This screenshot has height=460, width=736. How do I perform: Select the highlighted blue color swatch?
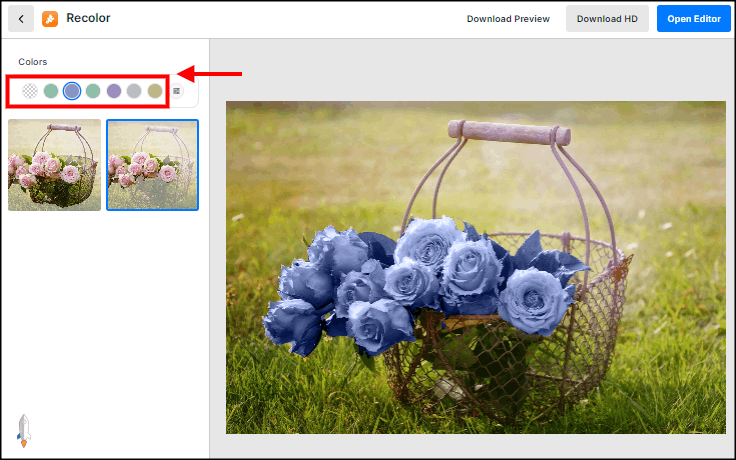(72, 91)
